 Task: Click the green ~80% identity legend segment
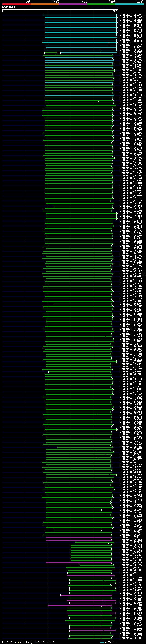click(101, 4)
